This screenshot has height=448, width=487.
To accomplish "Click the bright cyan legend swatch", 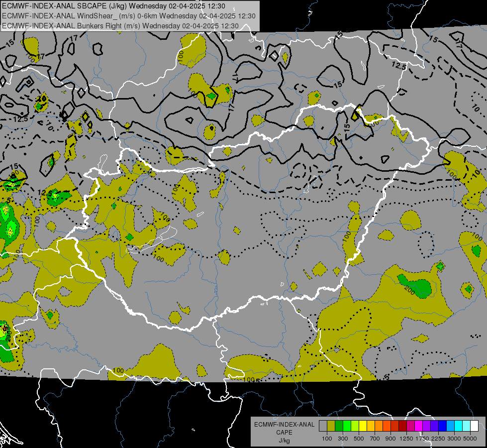I will point(459,426).
